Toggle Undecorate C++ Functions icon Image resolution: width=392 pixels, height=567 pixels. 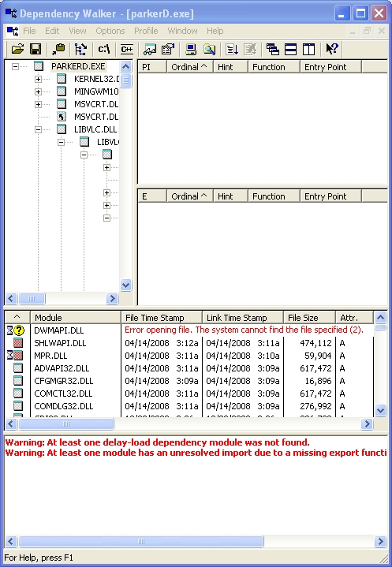point(126,49)
